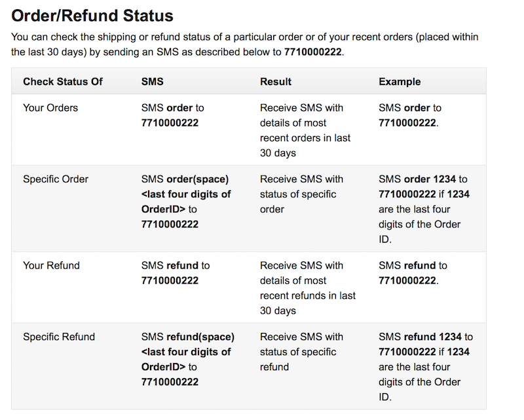Select the 'Check Status Of' column header
The width and height of the screenshot is (524, 420).
62,82
